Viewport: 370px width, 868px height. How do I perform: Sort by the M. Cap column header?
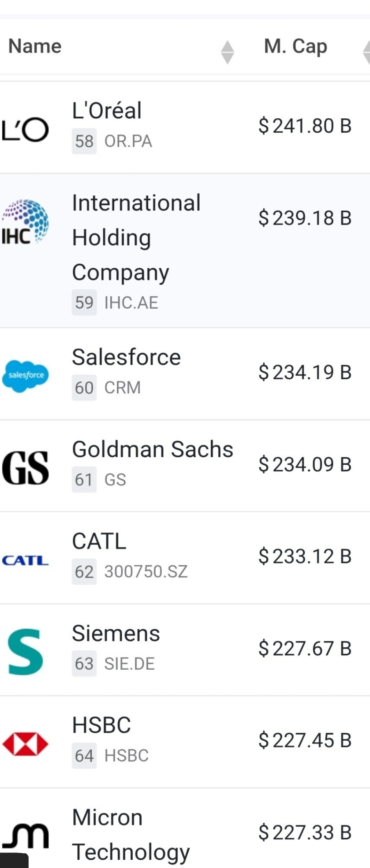pos(296,46)
